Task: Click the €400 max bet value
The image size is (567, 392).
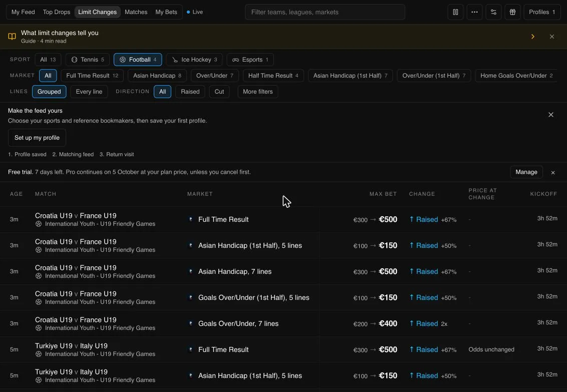Action: [388, 324]
